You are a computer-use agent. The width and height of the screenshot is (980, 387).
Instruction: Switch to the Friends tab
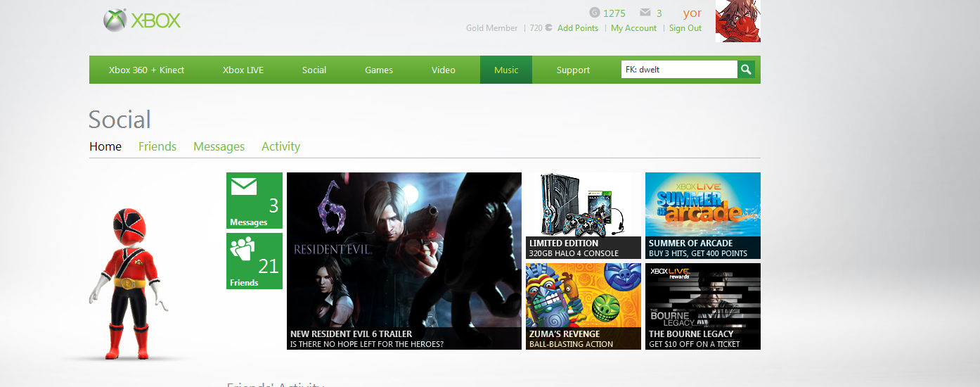(x=157, y=146)
